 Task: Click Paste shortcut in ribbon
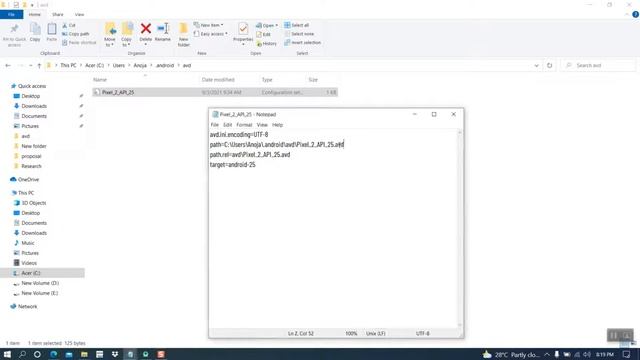coord(79,42)
